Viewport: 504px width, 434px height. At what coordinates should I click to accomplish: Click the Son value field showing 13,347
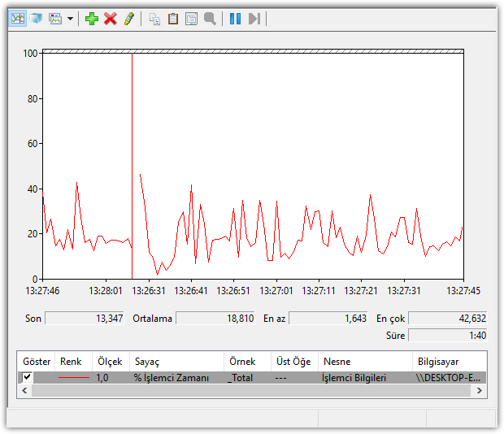tap(85, 319)
